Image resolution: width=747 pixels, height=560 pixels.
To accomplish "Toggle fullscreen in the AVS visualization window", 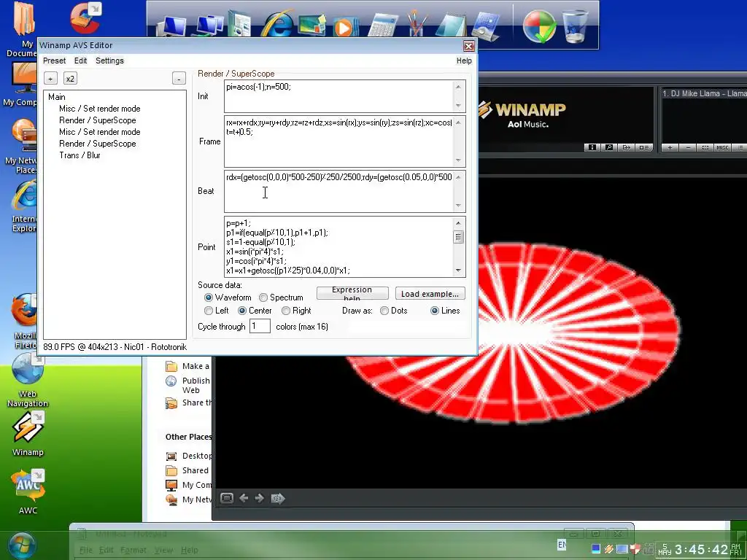I will [227, 498].
